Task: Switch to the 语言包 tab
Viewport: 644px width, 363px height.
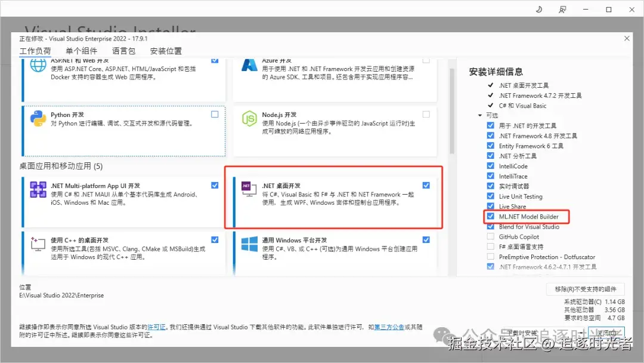Action: pyautogui.click(x=123, y=51)
